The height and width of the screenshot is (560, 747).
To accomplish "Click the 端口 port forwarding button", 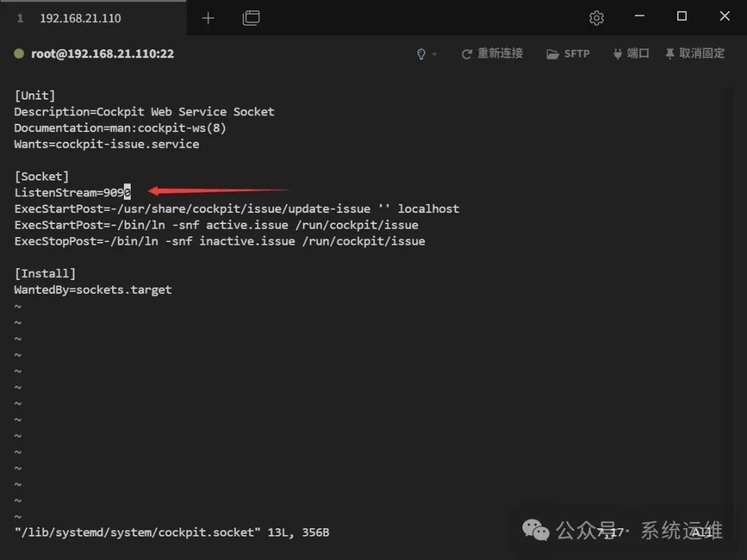I will pos(639,53).
